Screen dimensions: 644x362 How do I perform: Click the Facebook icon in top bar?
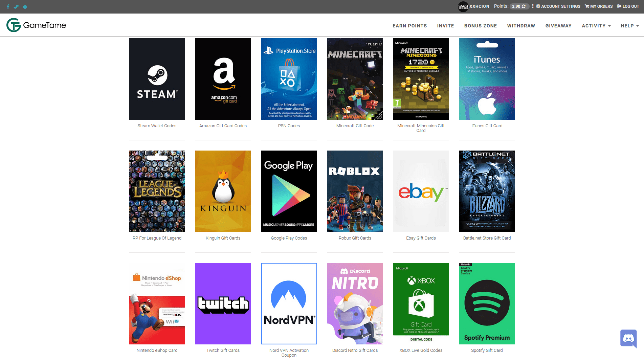click(x=8, y=7)
